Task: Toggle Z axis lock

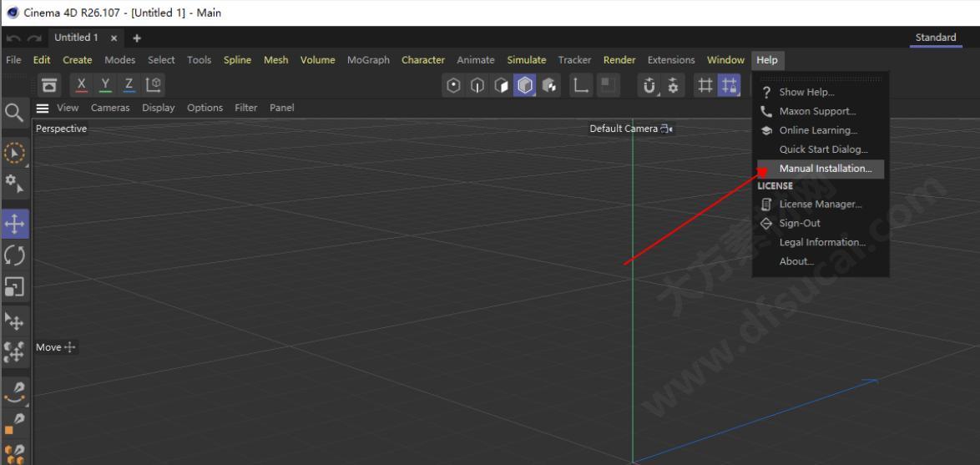Action: point(129,85)
